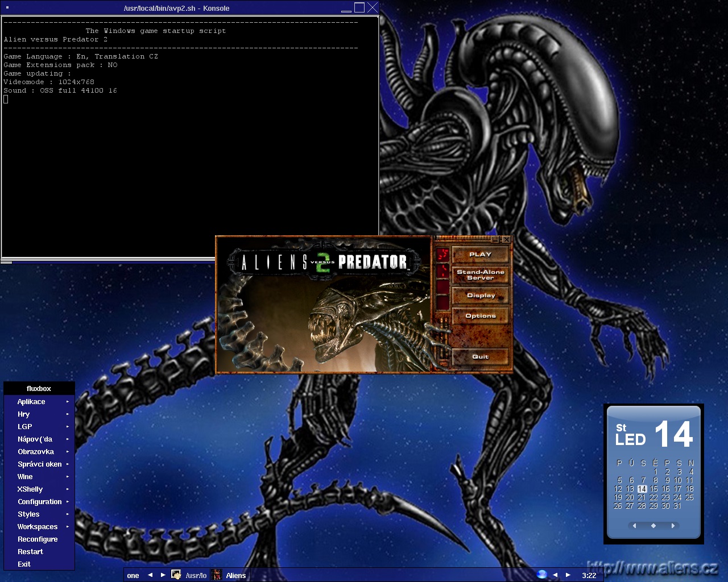Select day 19 in the calendar
Viewport: 728px width, 582px height.
point(618,497)
